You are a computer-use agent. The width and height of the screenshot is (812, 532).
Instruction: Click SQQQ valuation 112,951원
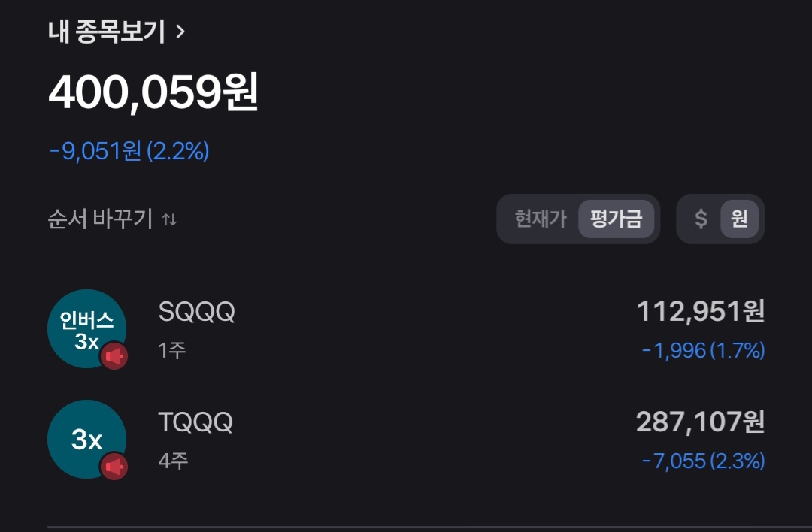(700, 311)
